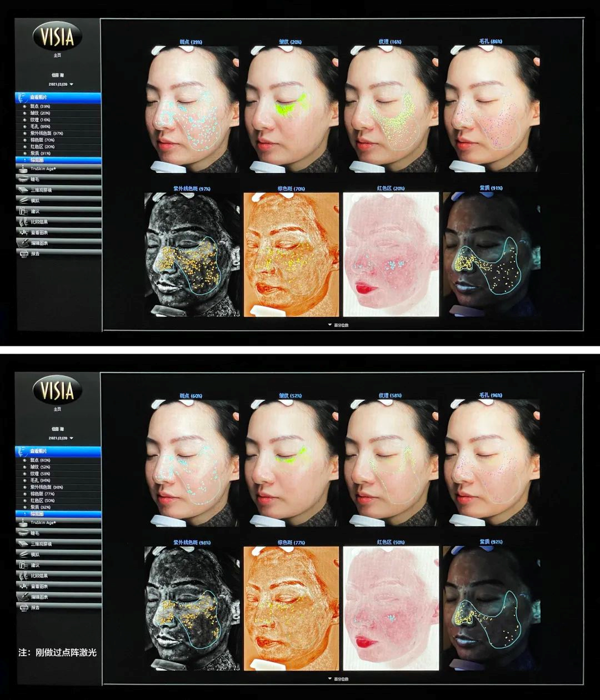Viewport: 600px width, 700px height.
Task: Select sidebar row 紫质 (92%)
Action: click(x=58, y=507)
